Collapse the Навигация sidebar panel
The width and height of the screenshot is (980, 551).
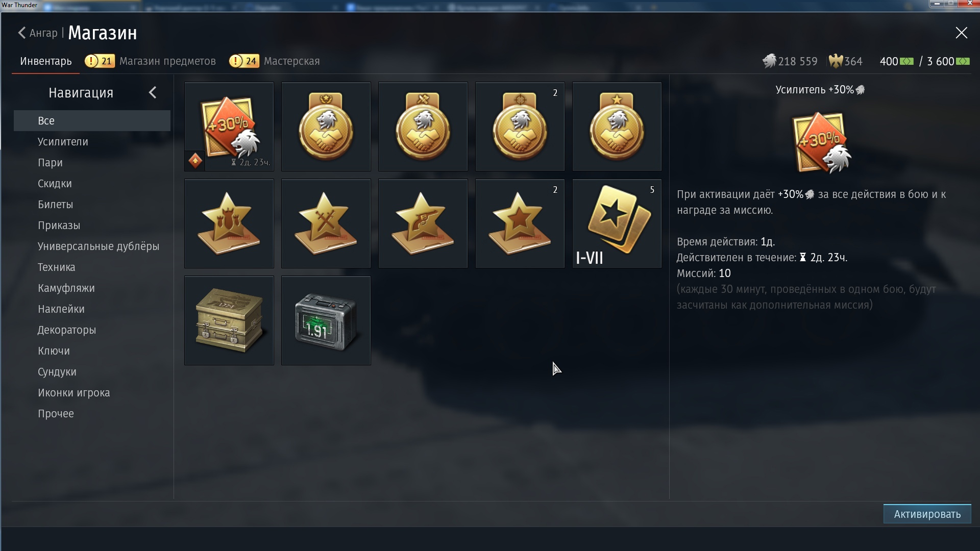152,92
